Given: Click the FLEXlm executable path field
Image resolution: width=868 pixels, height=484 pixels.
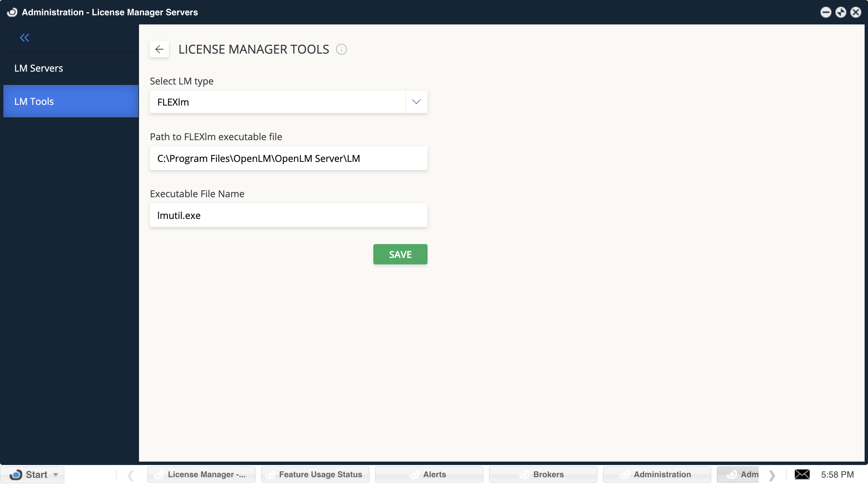Looking at the screenshot, I should tap(288, 158).
